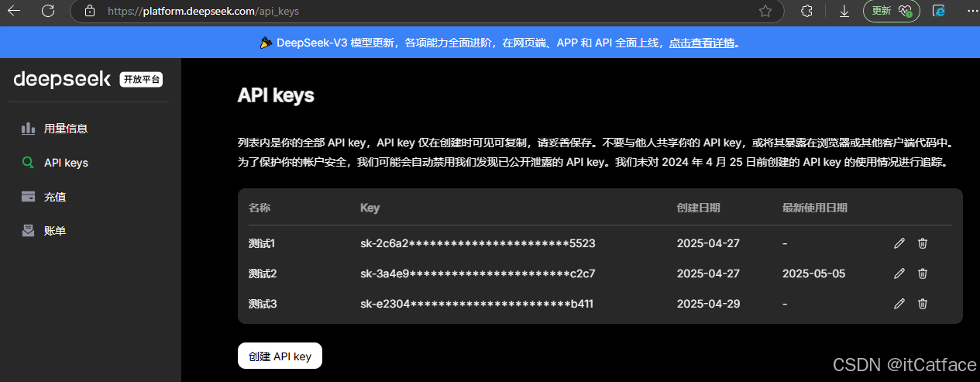
Task: Click key text sk-e2304…b411
Action: coord(476,304)
